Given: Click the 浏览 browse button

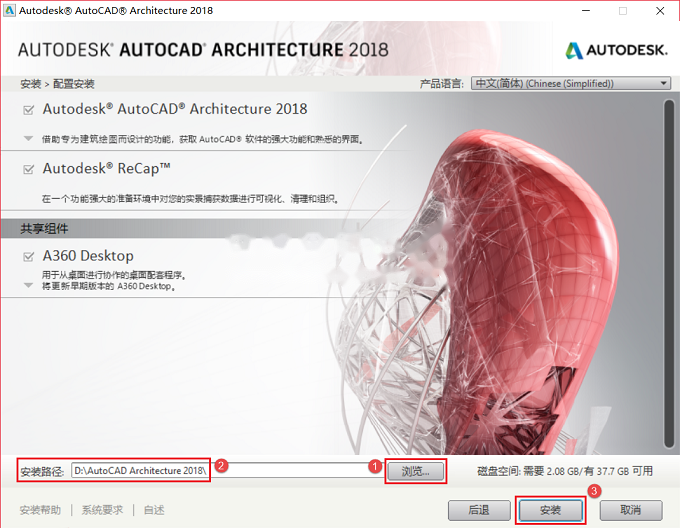Looking at the screenshot, I should click(x=415, y=471).
